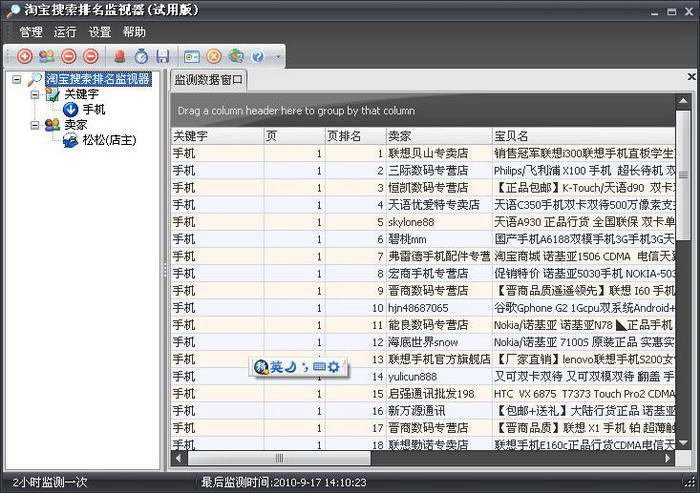Collapse the 关键字 tree branch

[x=35, y=94]
